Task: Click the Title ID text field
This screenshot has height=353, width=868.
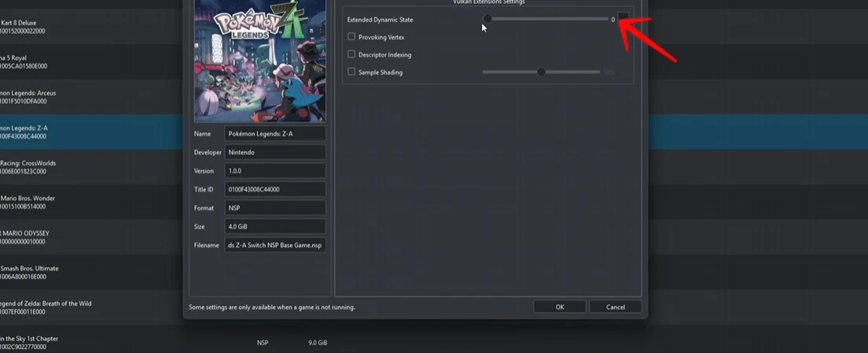Action: pos(275,189)
